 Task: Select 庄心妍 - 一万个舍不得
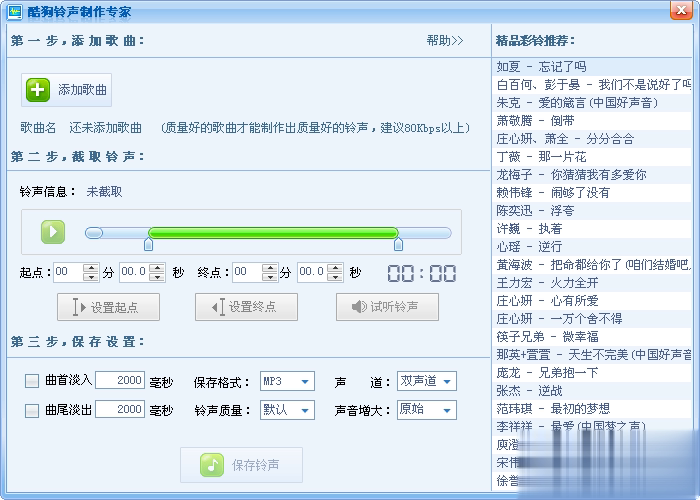pos(592,319)
